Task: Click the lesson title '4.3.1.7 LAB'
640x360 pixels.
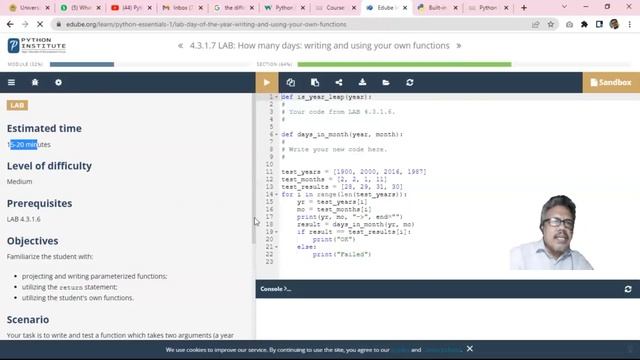Action: [320, 46]
